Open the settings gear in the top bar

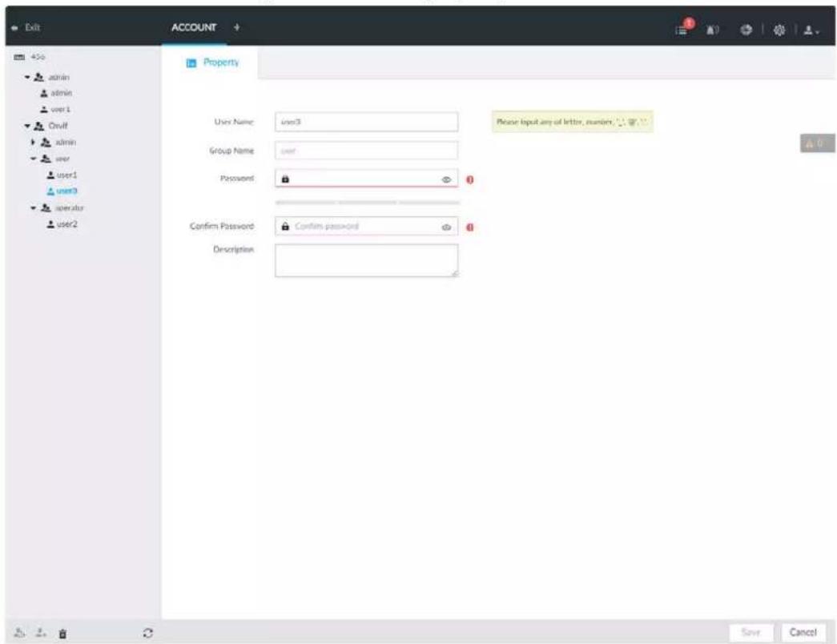(779, 30)
